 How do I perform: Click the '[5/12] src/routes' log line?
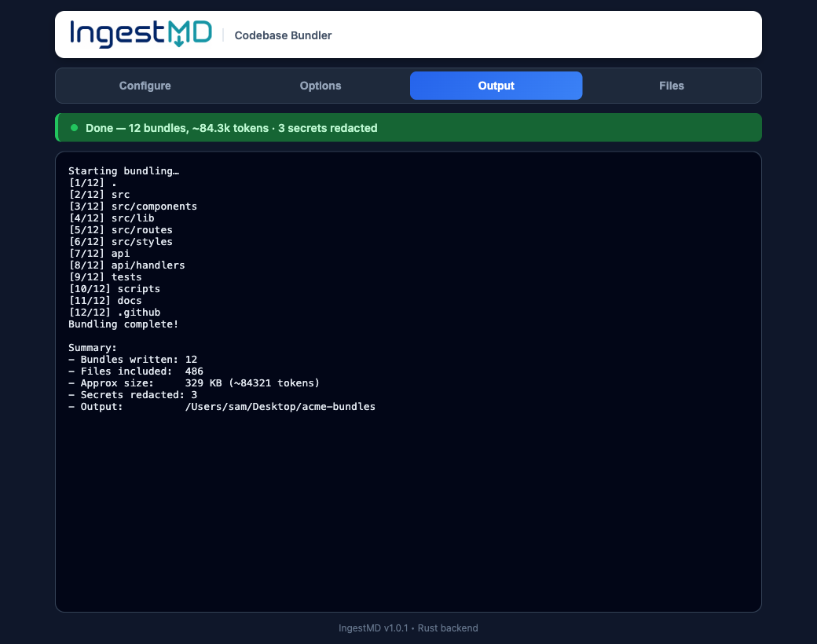tap(120, 230)
